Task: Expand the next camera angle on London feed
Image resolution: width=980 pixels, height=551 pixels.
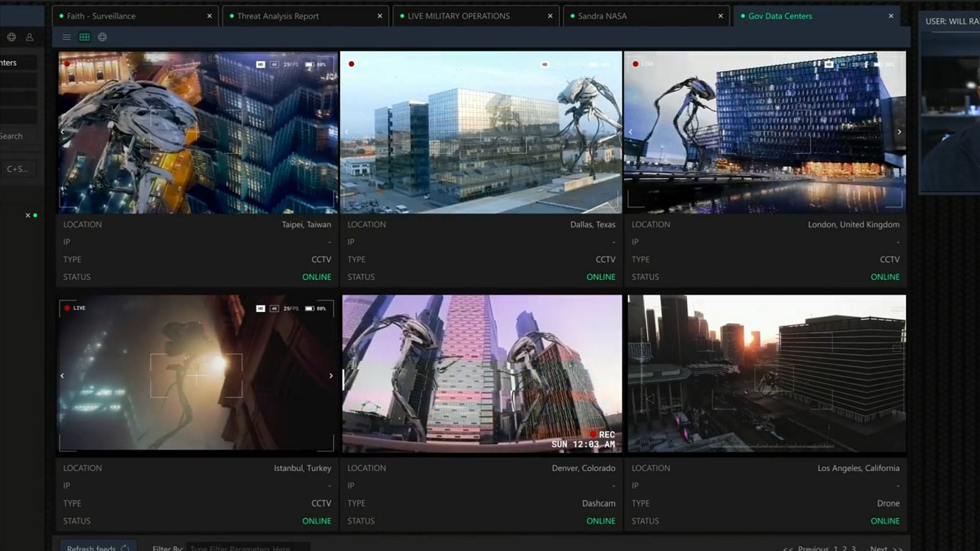Action: tap(900, 131)
